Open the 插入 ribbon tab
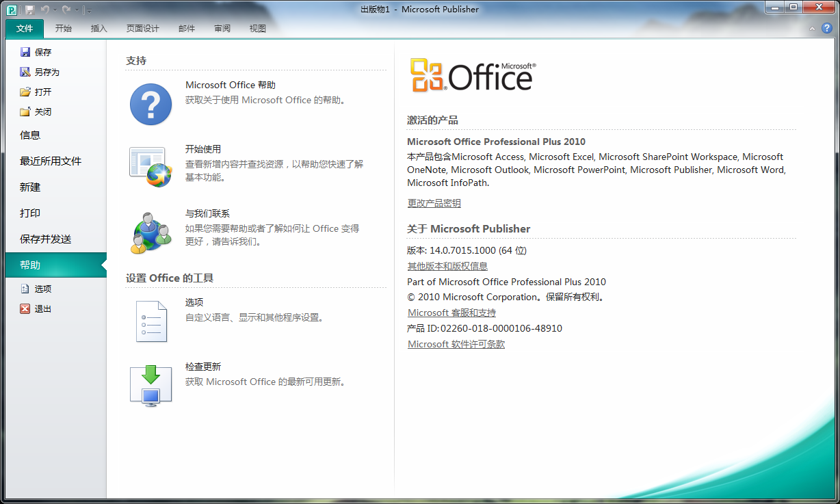Image resolution: width=840 pixels, height=504 pixels. [x=99, y=29]
